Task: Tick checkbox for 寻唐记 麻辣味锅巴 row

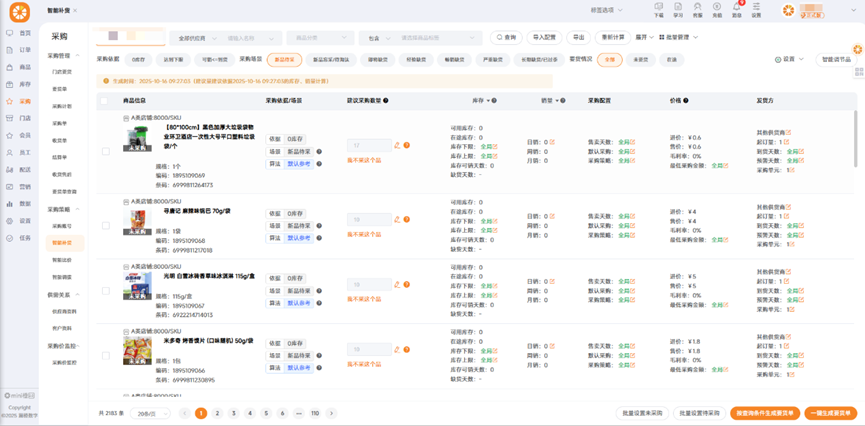Action: [105, 226]
